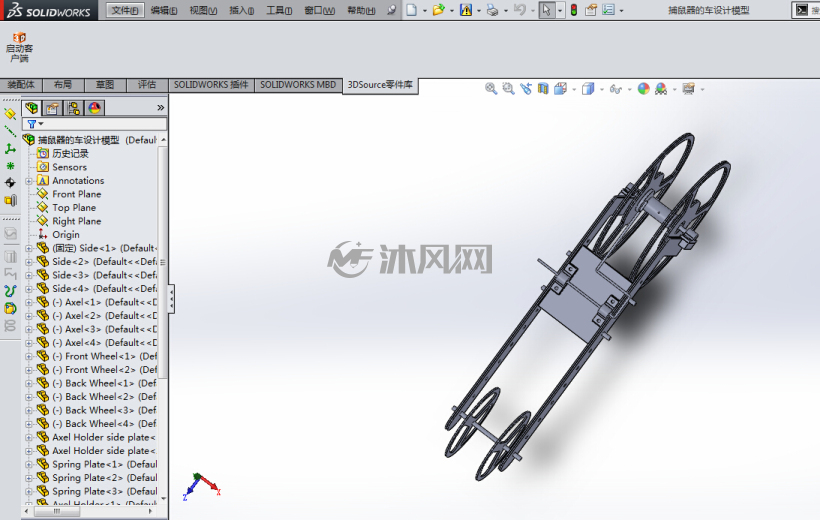Screen dimensions: 820x520
Task: Open a file using the folder icon
Action: (439, 10)
